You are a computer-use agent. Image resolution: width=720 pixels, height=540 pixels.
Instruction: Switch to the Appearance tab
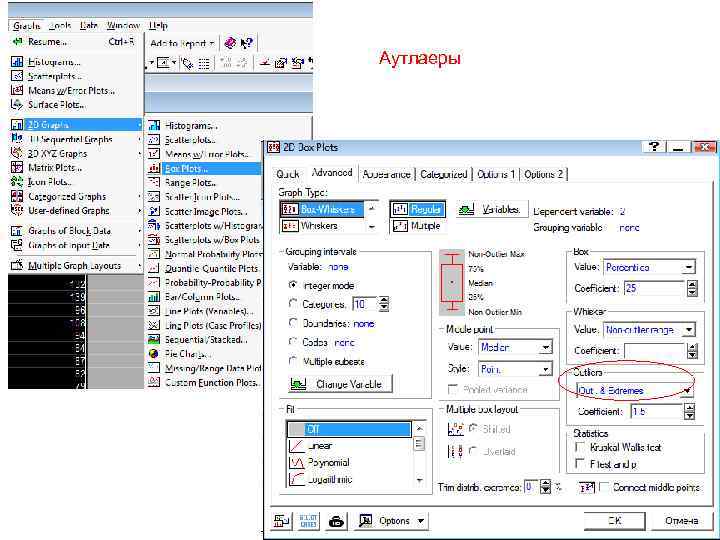pos(386,174)
